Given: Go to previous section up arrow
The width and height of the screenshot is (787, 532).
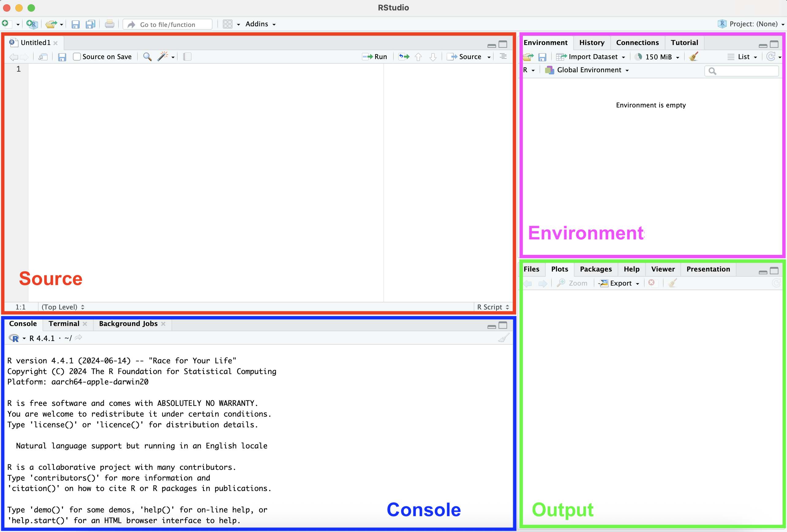Looking at the screenshot, I should click(x=418, y=57).
